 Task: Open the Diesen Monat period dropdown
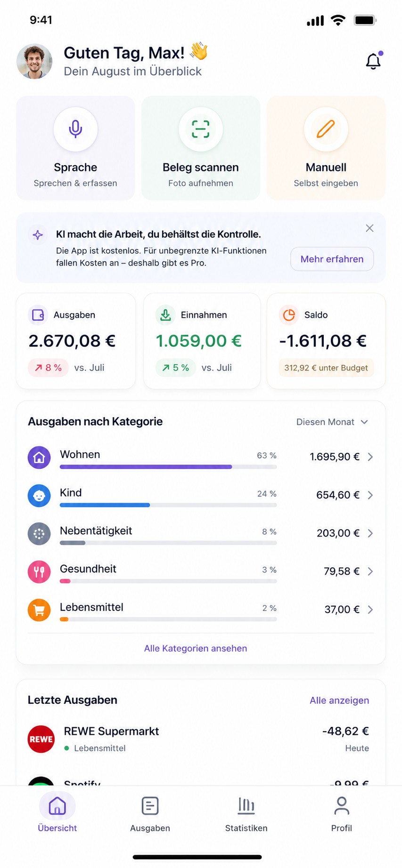click(x=332, y=422)
